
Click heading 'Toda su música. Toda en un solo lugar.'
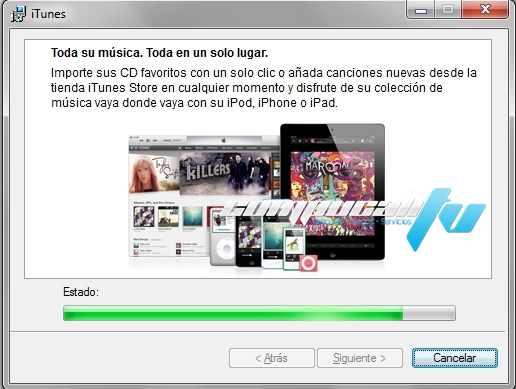tap(159, 53)
